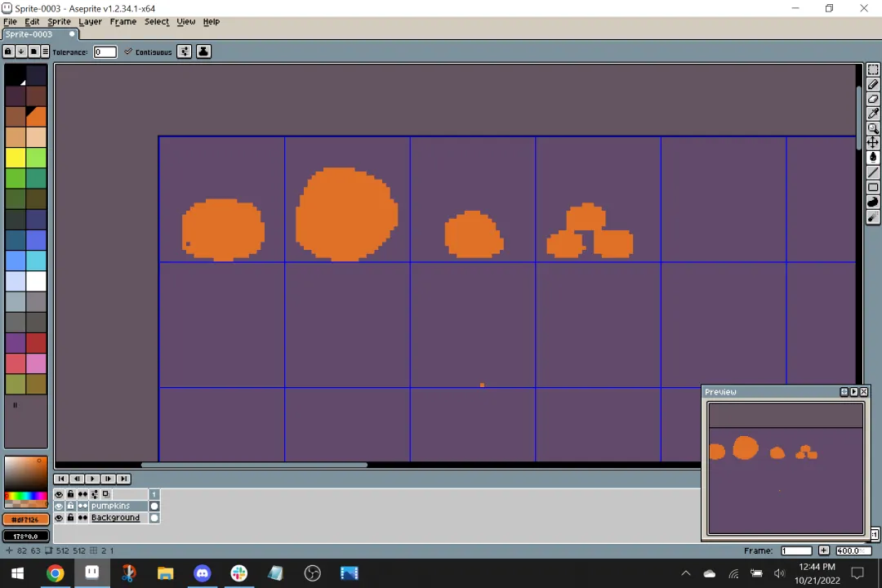
Task: Select the Paint Bucket tool
Action: point(872,158)
